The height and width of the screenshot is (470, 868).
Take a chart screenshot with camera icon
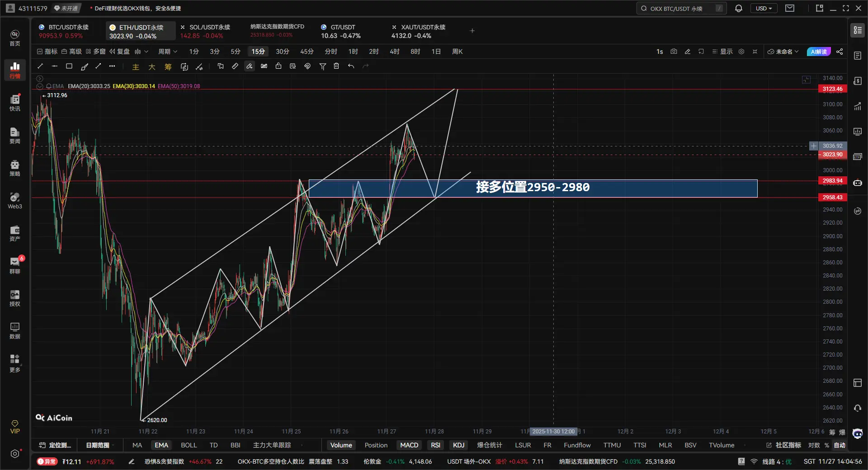[x=674, y=52]
